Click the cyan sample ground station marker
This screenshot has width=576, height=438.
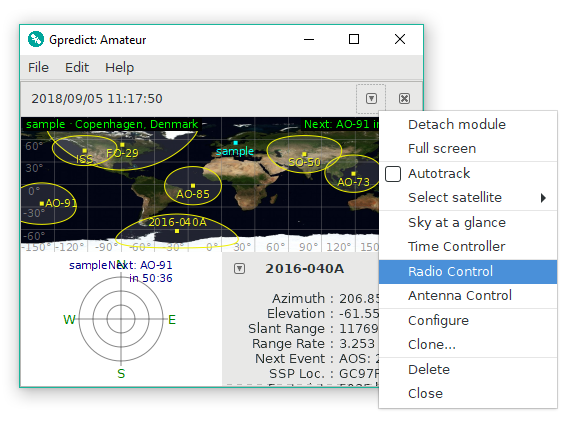pos(235,143)
